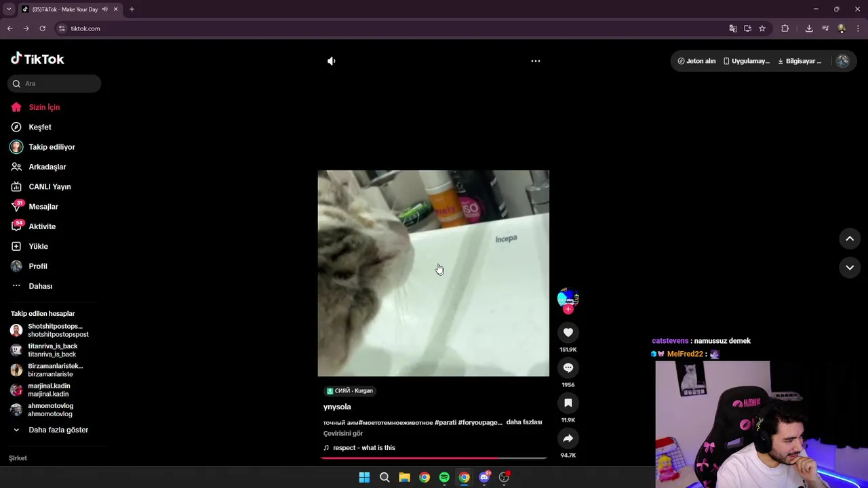Click the Uygulamayı get-app button
Screen dimensions: 868x488
point(746,61)
